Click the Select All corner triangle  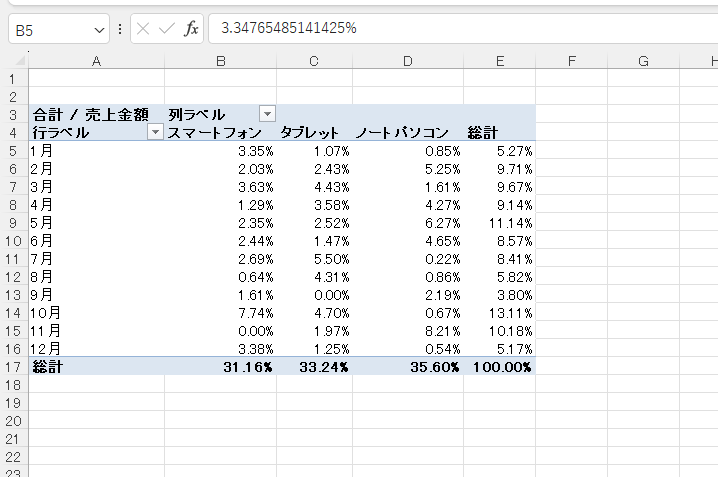(x=20, y=60)
